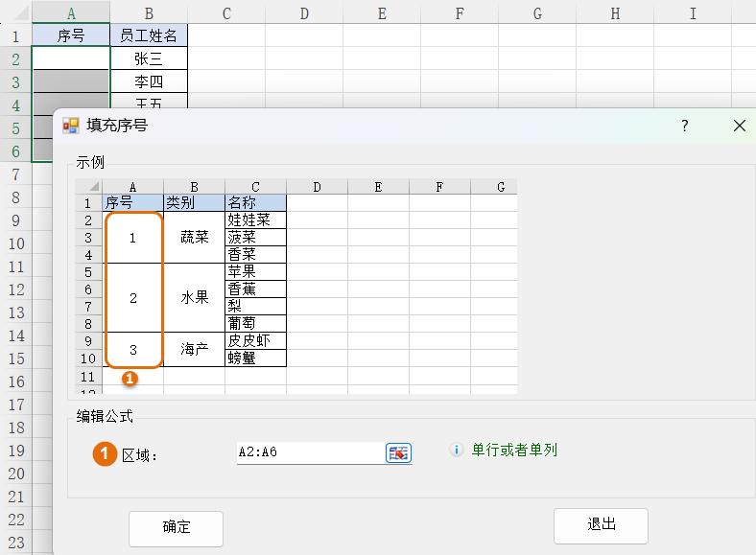This screenshot has height=555, width=756.
Task: Click cell B1 containing 员工姓名
Action: [x=149, y=36]
